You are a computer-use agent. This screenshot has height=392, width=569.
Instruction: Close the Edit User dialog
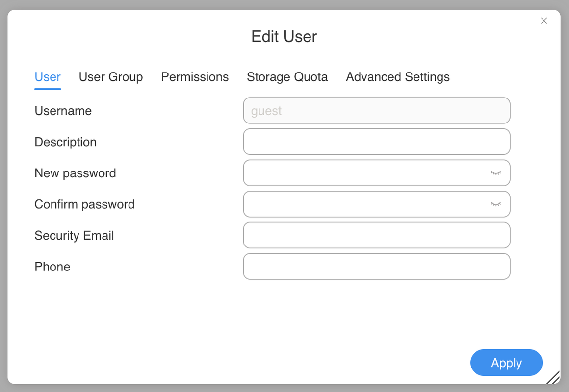coord(544,21)
